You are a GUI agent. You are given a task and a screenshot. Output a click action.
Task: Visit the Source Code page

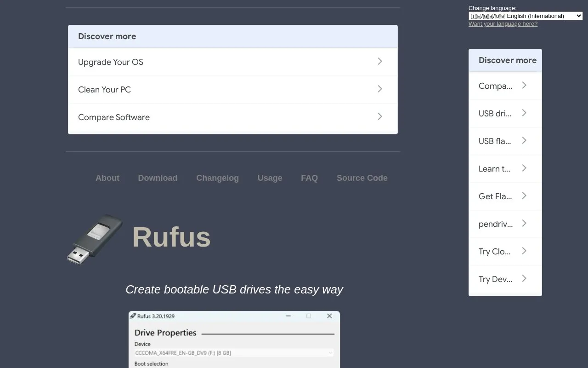point(362,178)
